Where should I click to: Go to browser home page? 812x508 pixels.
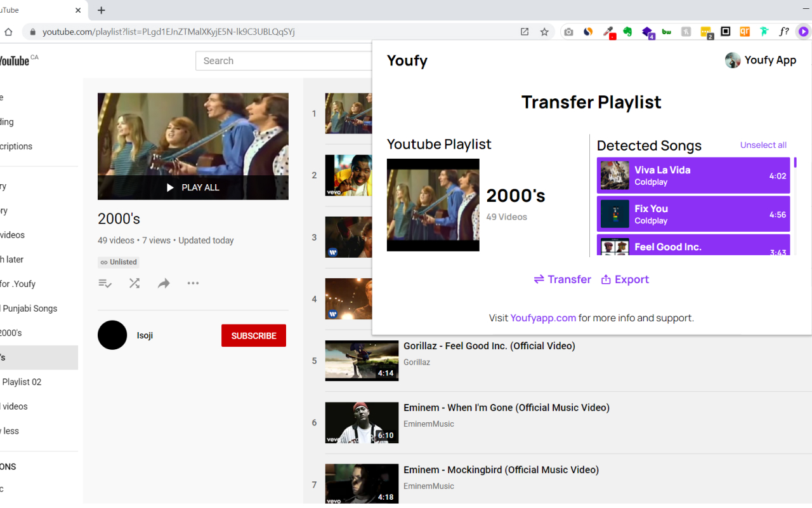(8, 32)
